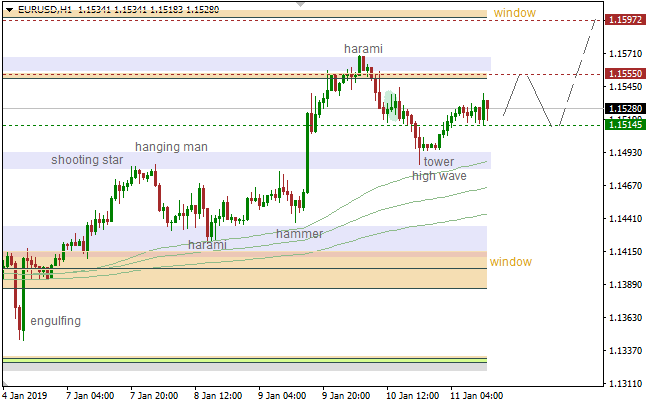Viewport: 646px width, 407px height.
Task: Select the 'hanging man' pattern label
Action: coord(171,147)
